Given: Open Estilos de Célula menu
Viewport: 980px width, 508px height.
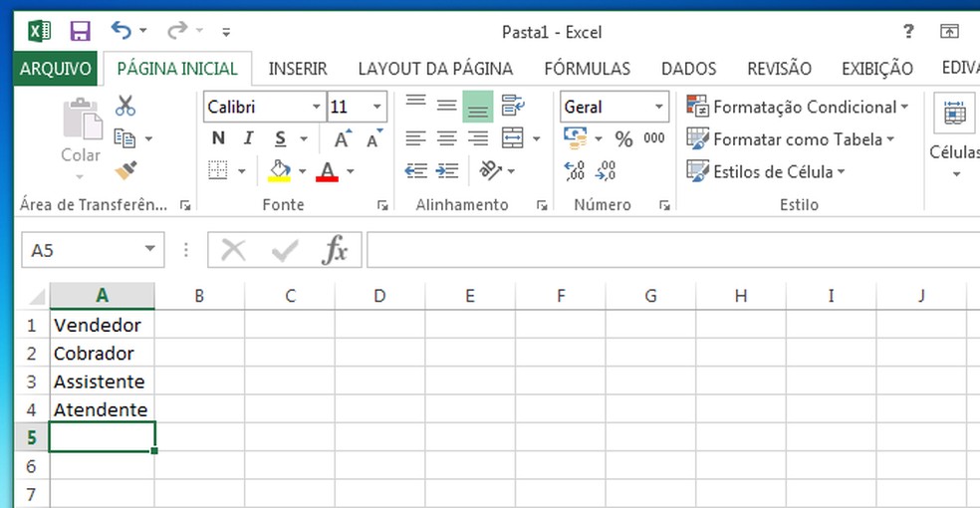Looking at the screenshot, I should (x=766, y=171).
